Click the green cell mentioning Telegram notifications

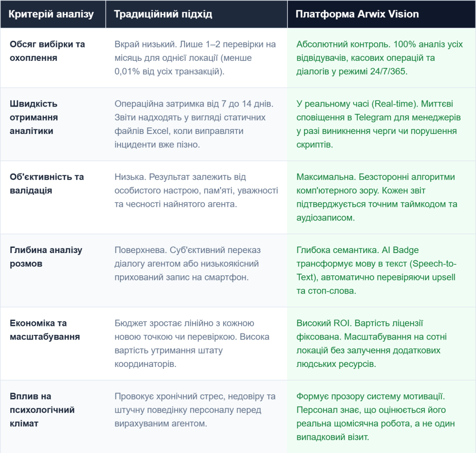(x=382, y=124)
